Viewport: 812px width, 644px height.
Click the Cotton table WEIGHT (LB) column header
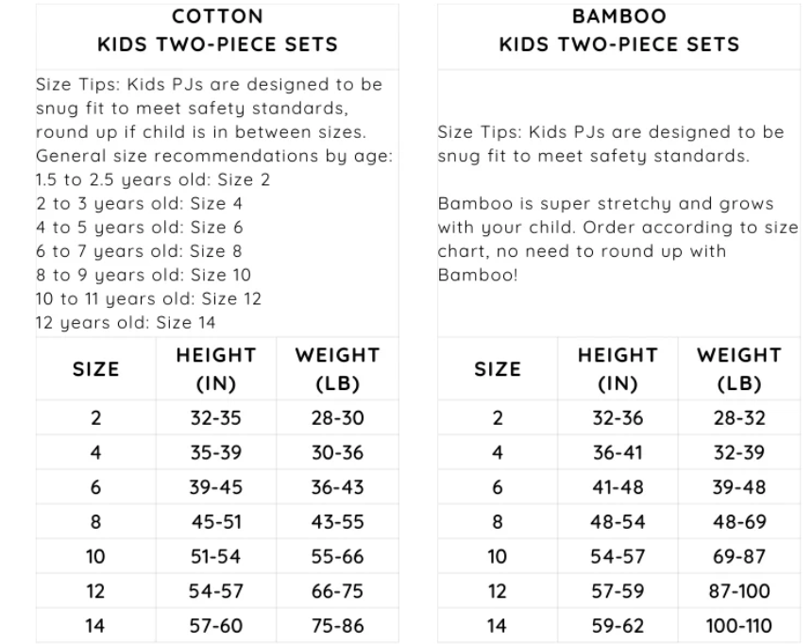point(337,369)
